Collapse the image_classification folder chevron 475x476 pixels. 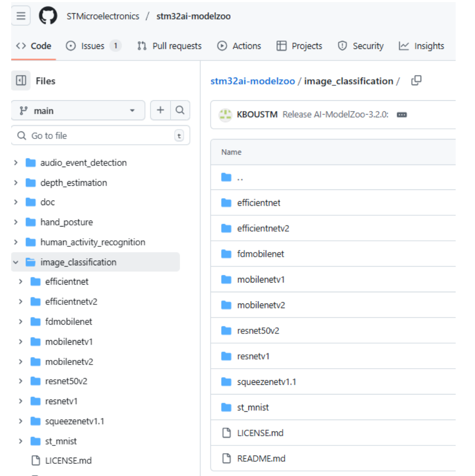coord(16,262)
